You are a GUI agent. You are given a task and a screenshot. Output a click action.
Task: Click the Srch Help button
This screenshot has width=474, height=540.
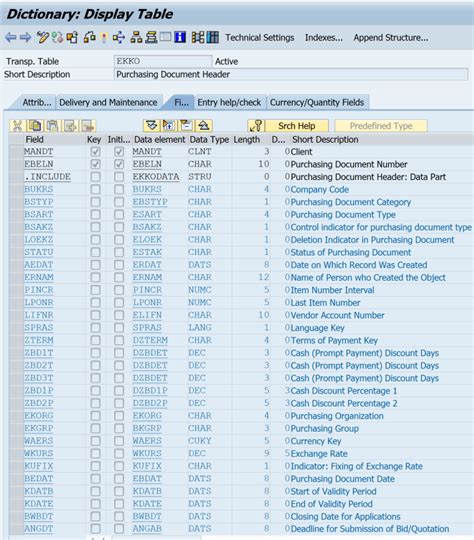[x=297, y=126]
